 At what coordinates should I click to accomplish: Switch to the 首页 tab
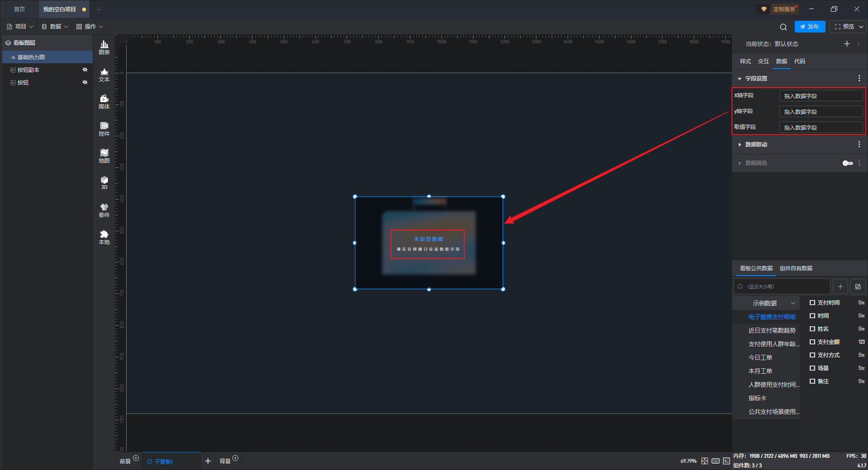pos(19,9)
